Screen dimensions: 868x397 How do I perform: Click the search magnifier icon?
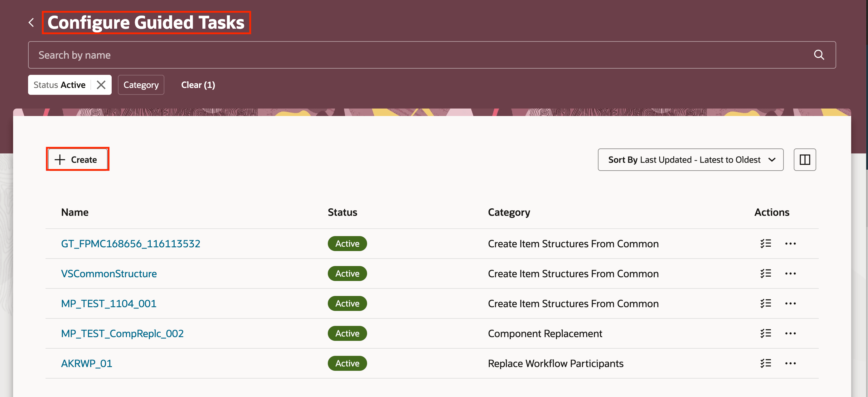[x=819, y=55]
